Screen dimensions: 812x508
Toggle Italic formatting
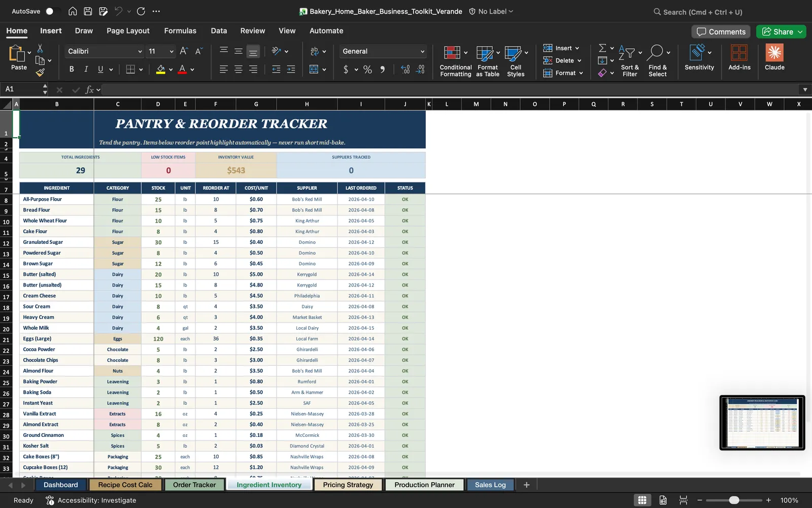[x=86, y=69]
